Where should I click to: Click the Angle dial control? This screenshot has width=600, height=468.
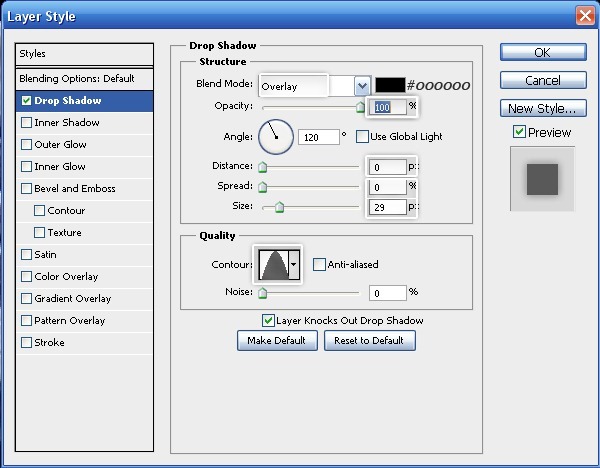click(276, 137)
